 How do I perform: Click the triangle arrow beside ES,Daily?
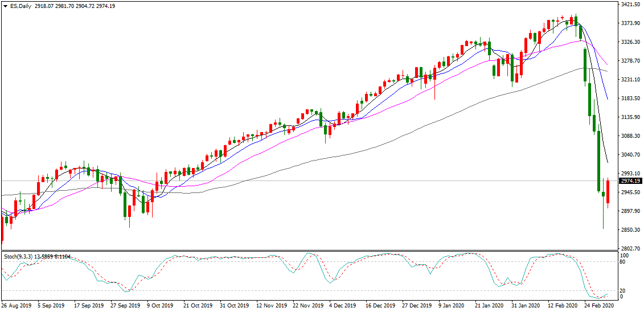6,6
